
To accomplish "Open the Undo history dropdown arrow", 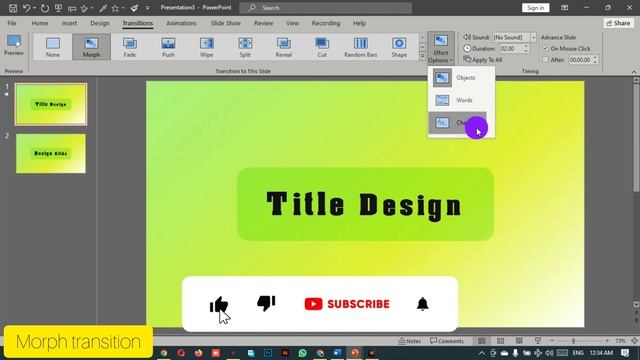I will pyautogui.click(x=34, y=8).
